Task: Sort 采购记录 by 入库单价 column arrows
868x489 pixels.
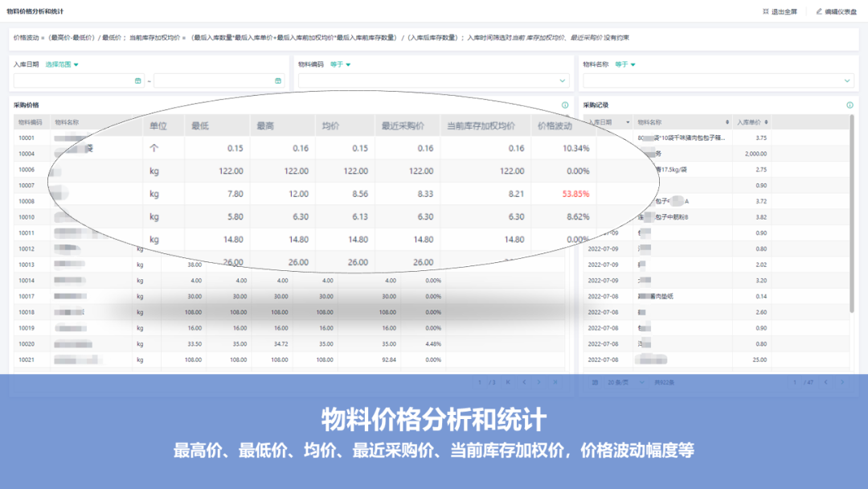Action: tap(766, 122)
